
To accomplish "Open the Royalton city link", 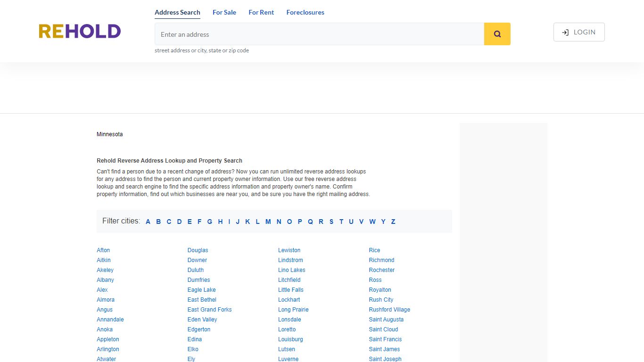I will pos(380,290).
